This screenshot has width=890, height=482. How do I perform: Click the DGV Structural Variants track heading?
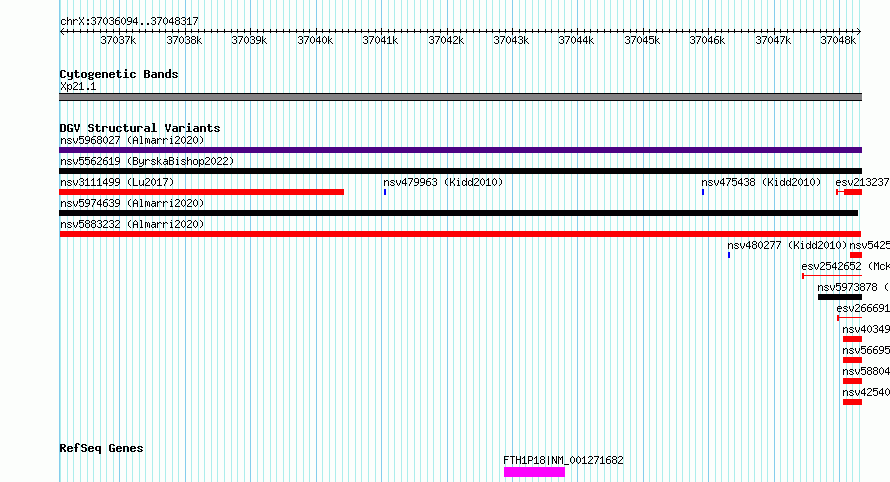(x=140, y=128)
